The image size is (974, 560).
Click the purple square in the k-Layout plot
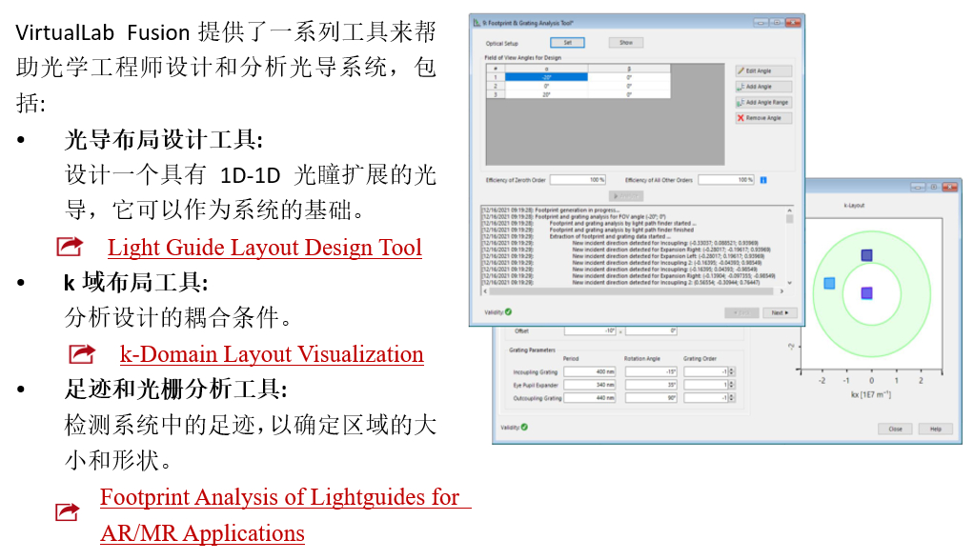866,293
